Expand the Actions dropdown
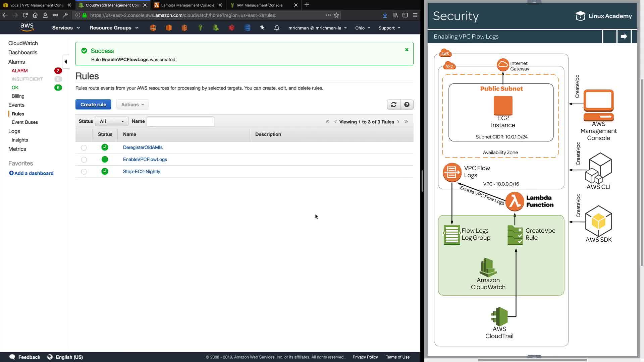Screen dimensions: 644x362 click(x=132, y=105)
